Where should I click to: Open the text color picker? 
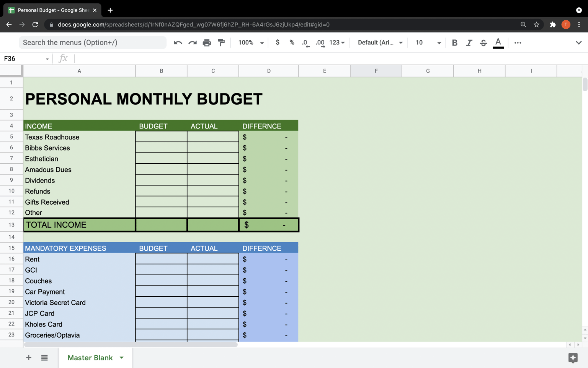coord(498,43)
